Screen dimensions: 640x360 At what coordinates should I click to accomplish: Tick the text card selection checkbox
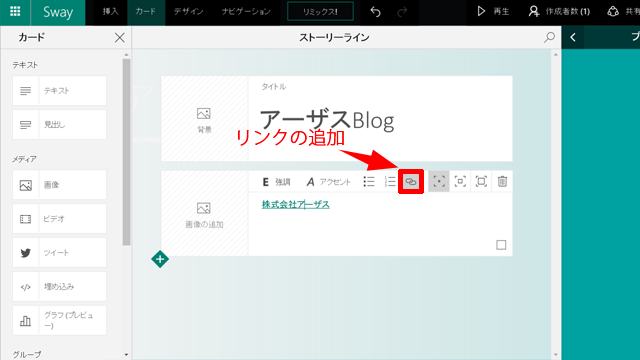[501, 245]
